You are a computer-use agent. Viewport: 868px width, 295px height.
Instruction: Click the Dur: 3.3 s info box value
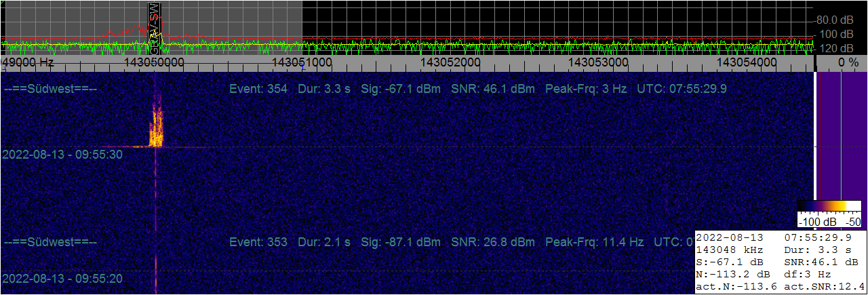coord(818,250)
